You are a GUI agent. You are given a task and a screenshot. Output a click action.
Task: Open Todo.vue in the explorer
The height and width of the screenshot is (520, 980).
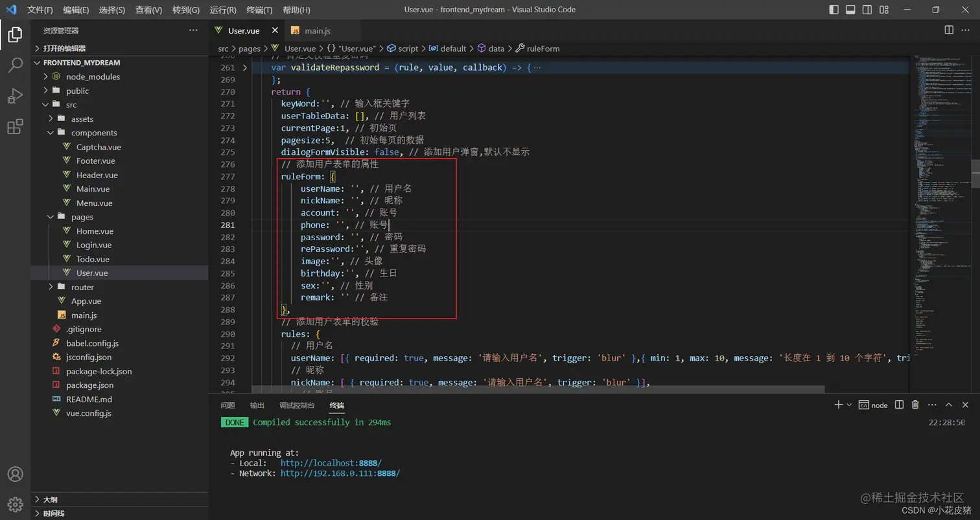119,259
